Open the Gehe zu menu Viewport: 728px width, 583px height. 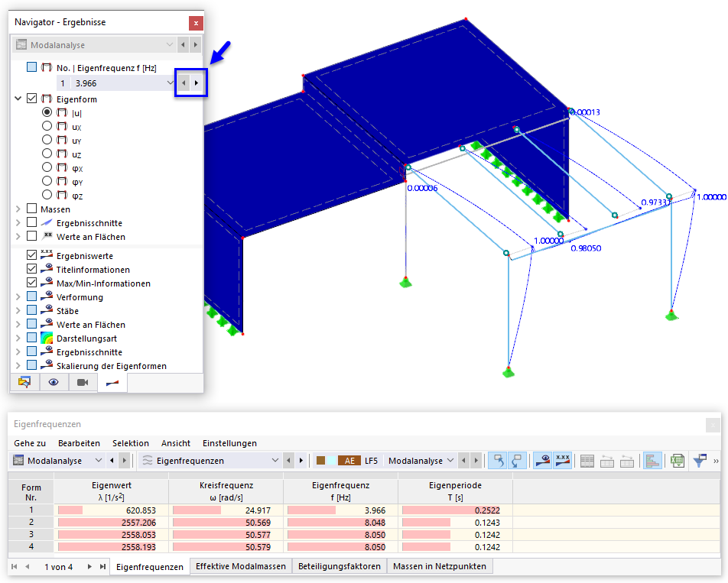(x=30, y=443)
